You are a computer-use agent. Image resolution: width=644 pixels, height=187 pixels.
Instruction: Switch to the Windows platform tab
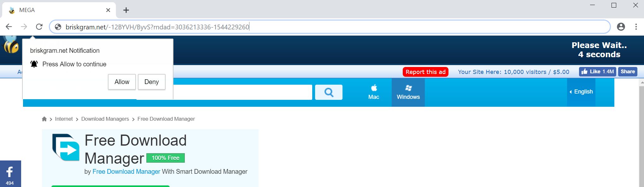pyautogui.click(x=408, y=92)
